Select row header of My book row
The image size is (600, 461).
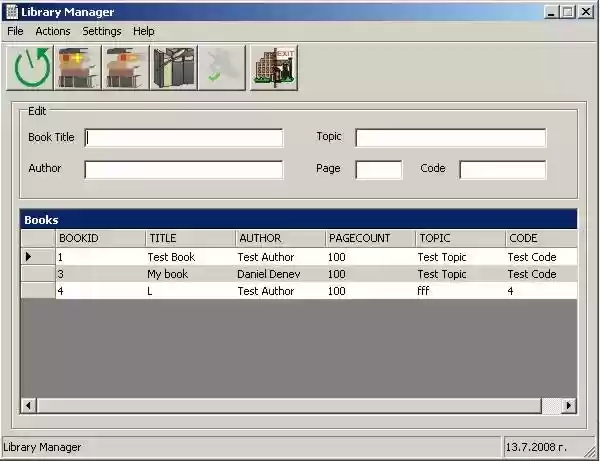pos(38,274)
